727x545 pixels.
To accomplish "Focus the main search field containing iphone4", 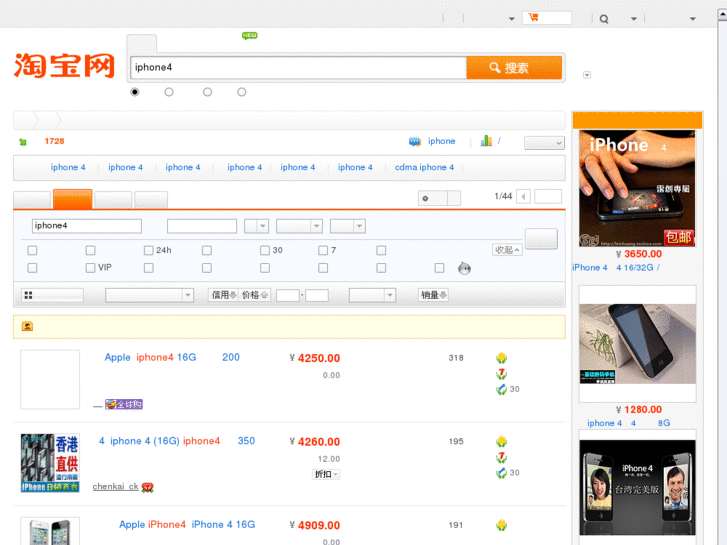I will click(298, 68).
